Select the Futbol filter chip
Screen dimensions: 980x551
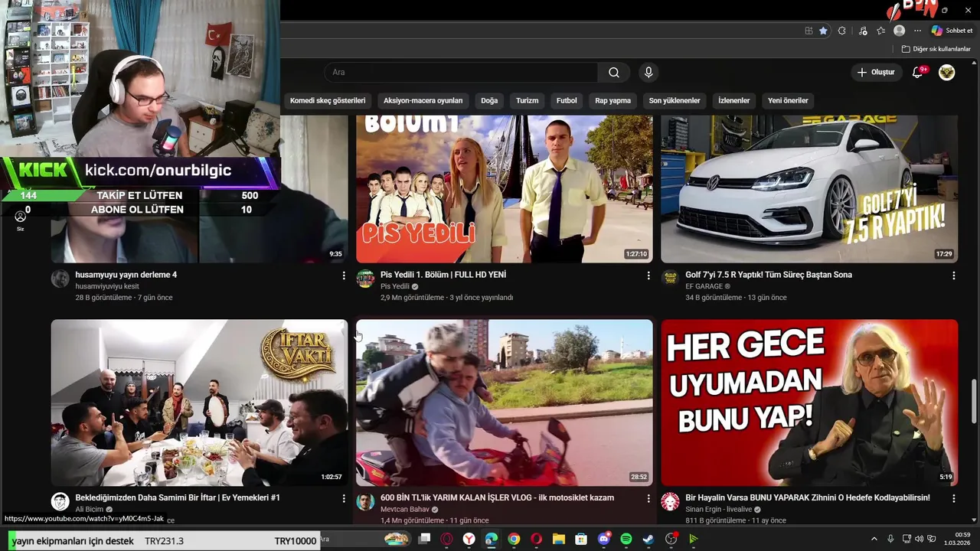click(567, 100)
